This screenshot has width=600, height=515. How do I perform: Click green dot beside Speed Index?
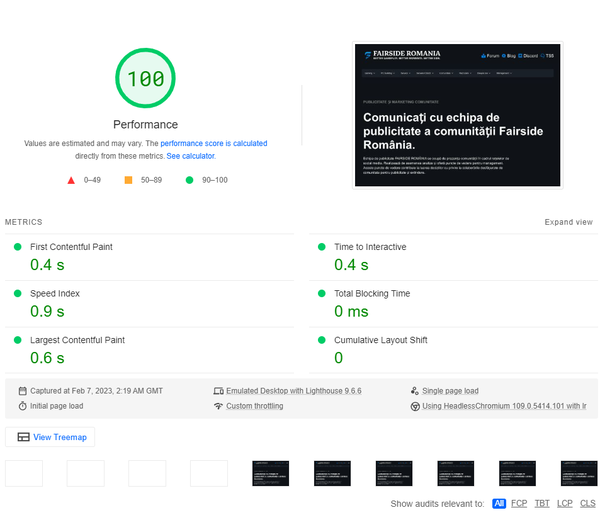coord(18,293)
